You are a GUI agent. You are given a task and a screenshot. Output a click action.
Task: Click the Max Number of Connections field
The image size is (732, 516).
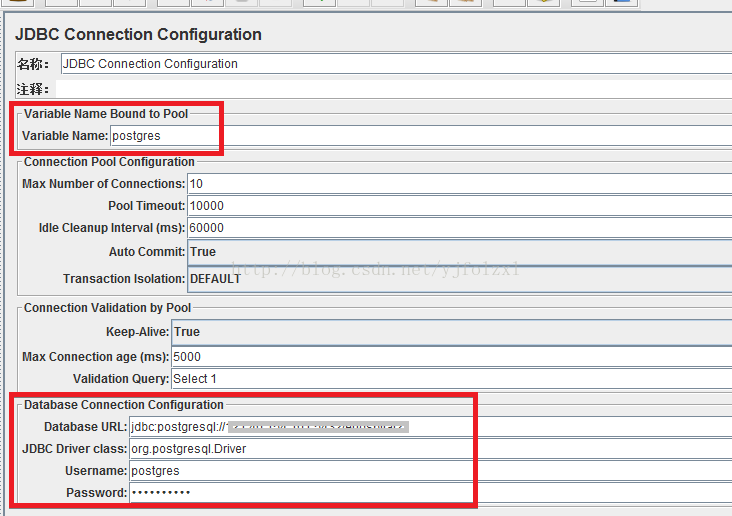tap(459, 184)
